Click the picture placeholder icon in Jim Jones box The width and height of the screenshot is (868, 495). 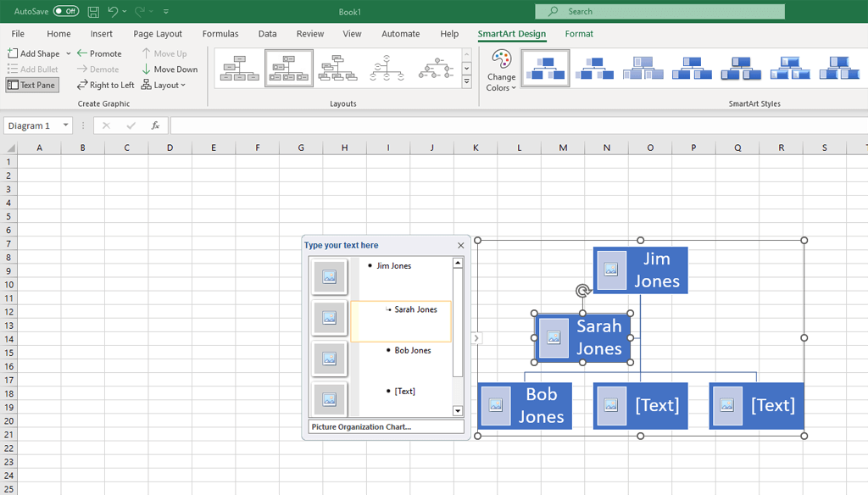611,270
